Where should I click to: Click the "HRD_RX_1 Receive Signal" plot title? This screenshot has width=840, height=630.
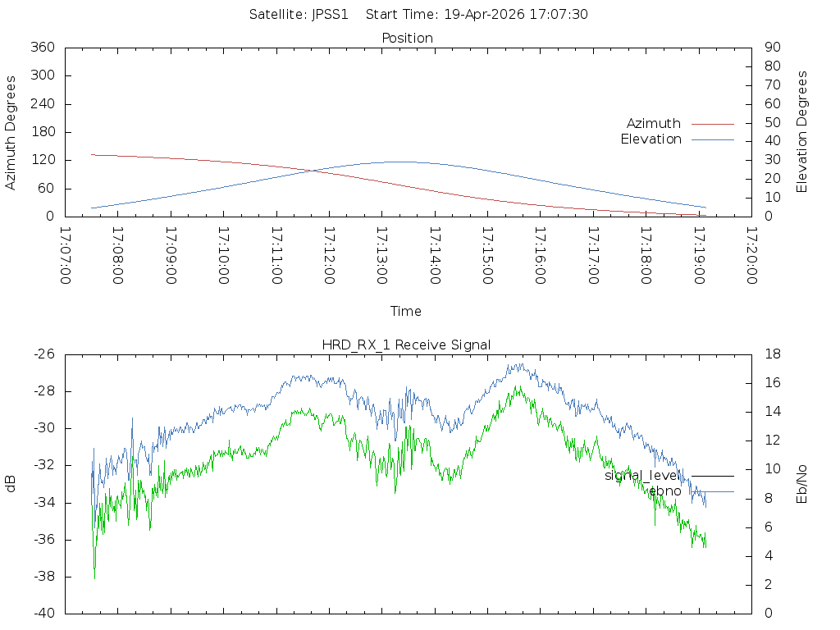(406, 345)
